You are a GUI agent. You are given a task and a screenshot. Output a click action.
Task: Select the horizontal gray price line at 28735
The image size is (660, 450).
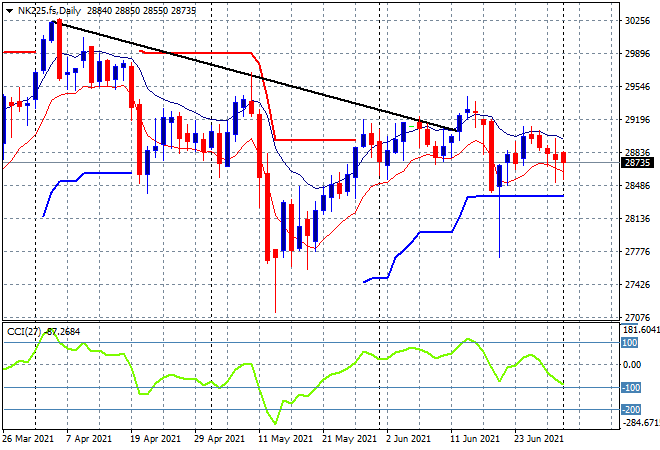pyautogui.click(x=311, y=162)
